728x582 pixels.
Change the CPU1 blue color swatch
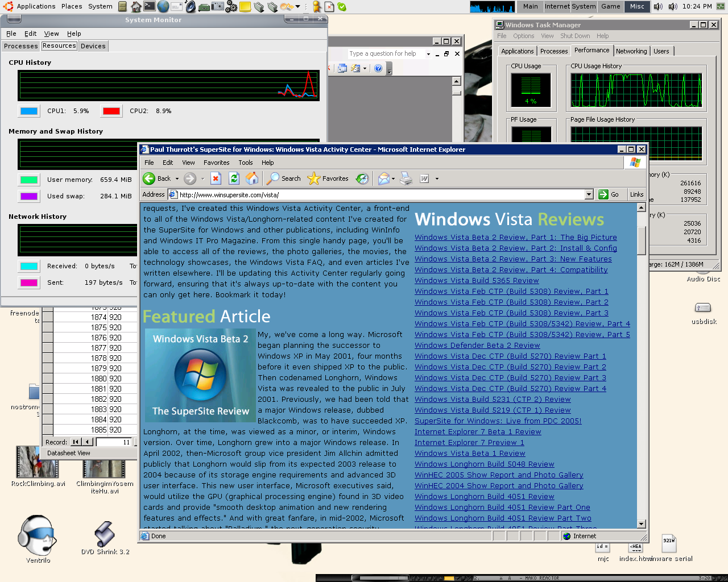coord(29,111)
